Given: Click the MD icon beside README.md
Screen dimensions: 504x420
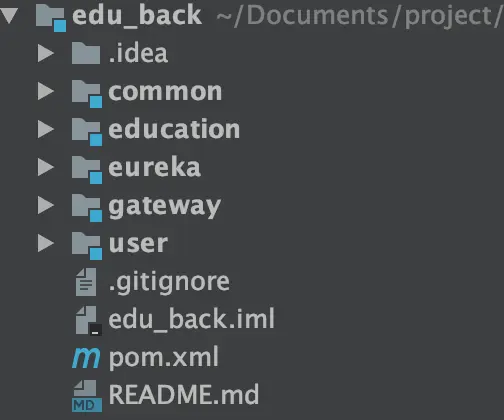Looking at the screenshot, I should point(87,396).
